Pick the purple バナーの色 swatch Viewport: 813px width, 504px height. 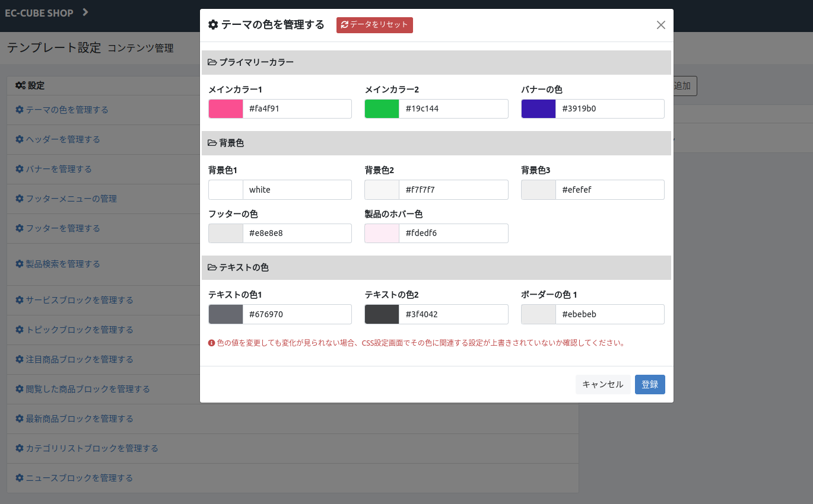point(538,109)
